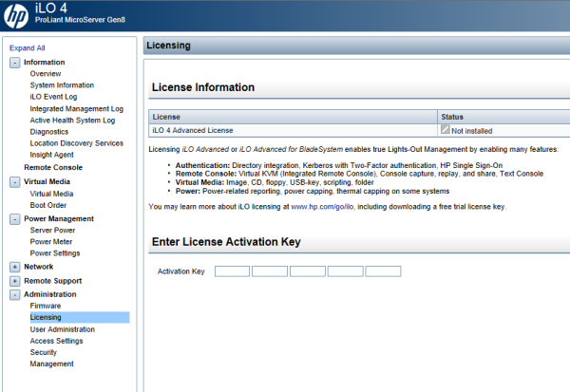Open Integrated Management Log
This screenshot has height=392, width=570.
click(x=77, y=108)
